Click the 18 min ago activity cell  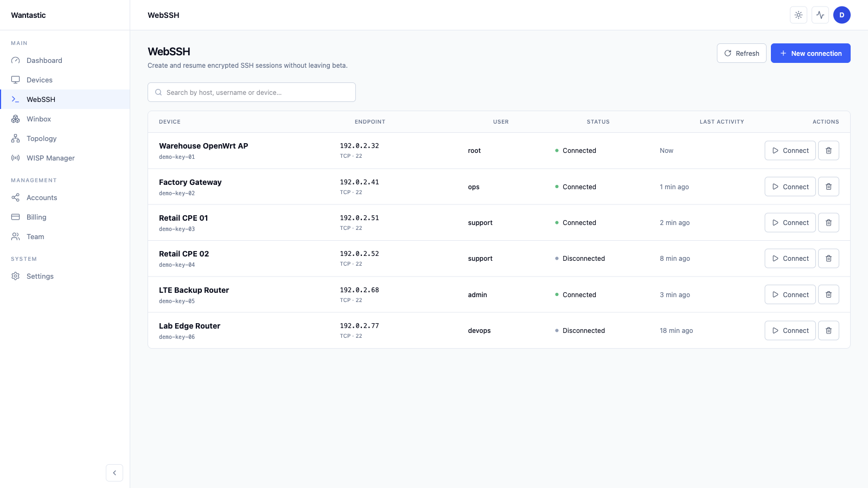click(x=676, y=331)
